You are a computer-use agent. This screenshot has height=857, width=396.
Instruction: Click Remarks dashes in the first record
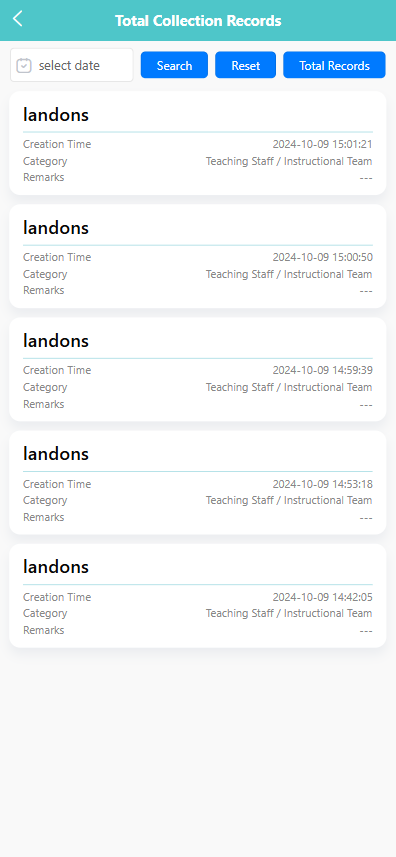pyautogui.click(x=366, y=178)
